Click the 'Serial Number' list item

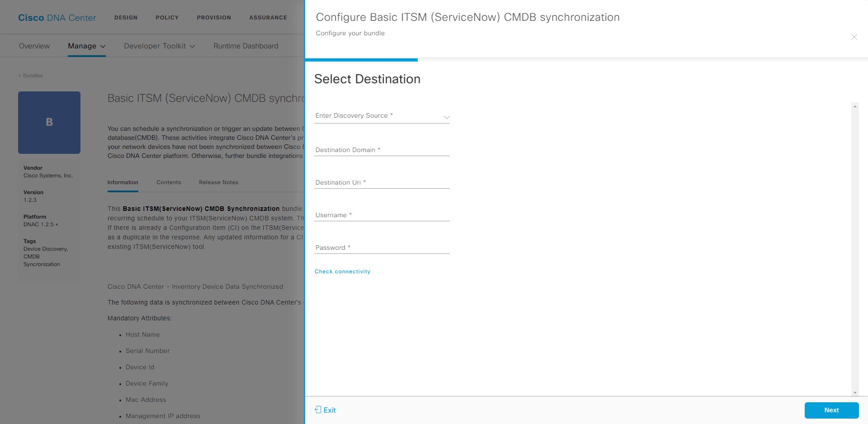click(148, 351)
